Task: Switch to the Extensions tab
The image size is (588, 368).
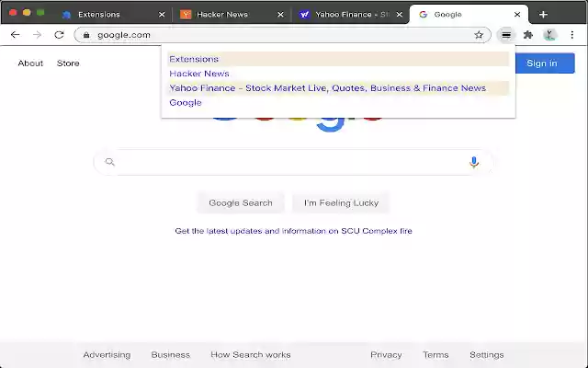Action: coord(112,15)
